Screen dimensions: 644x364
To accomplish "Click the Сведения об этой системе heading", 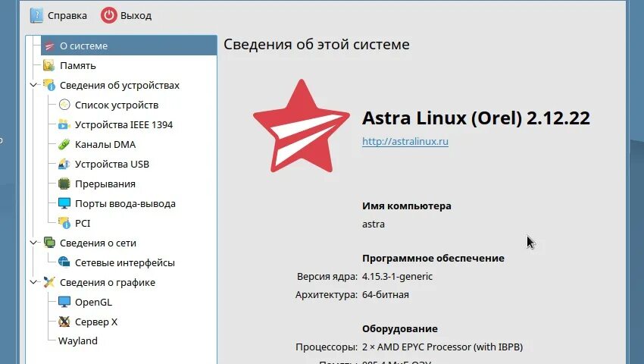I will pos(316,44).
